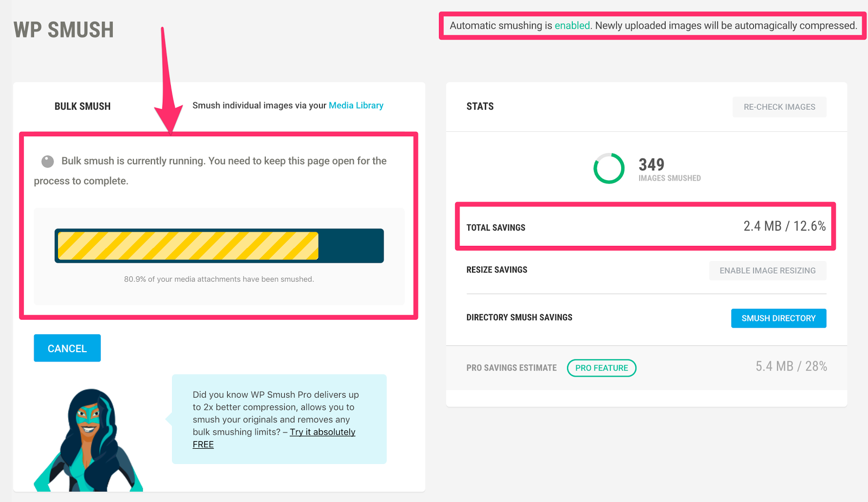Click the Pro Feature badge
The image size is (868, 502).
(602, 368)
